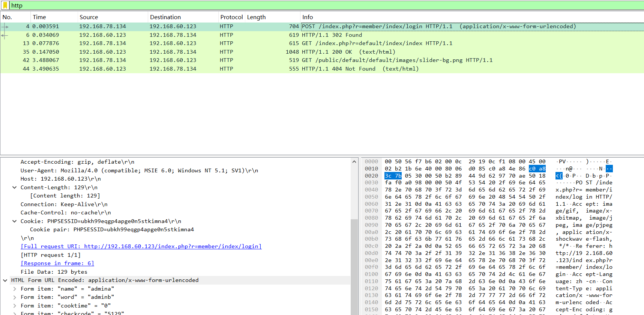The height and width of the screenshot is (315, 644).
Task: Click time value 3.488067
Action: [45, 60]
